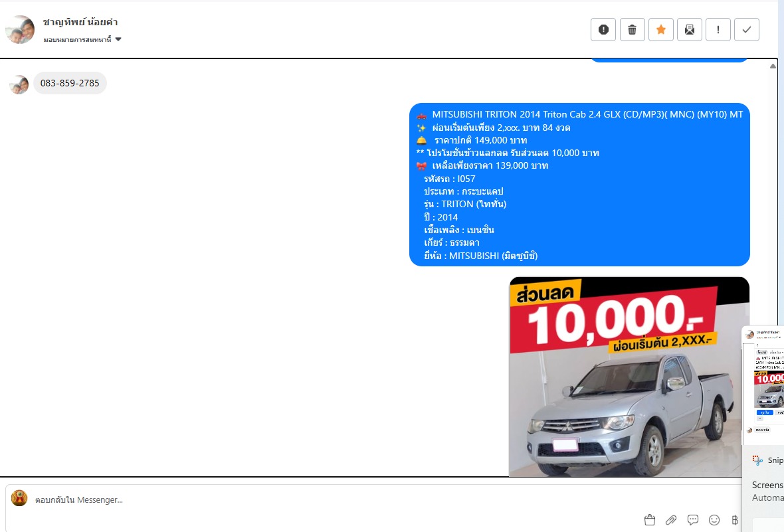784x532 pixels.
Task: Click chat scrollbar up arrow
Action: point(773,66)
